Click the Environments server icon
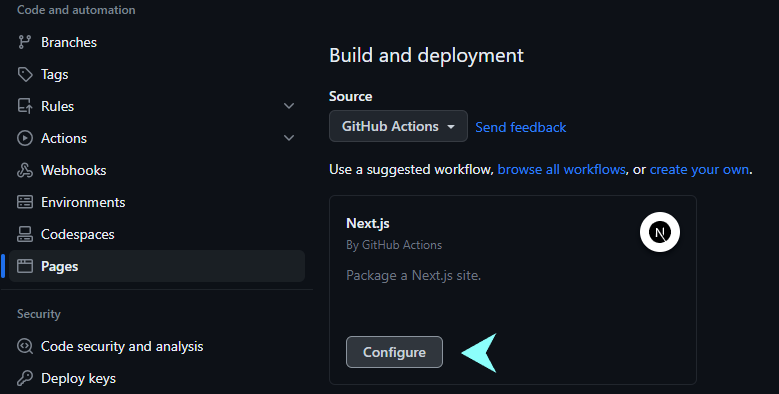The height and width of the screenshot is (394, 779). pyautogui.click(x=25, y=202)
